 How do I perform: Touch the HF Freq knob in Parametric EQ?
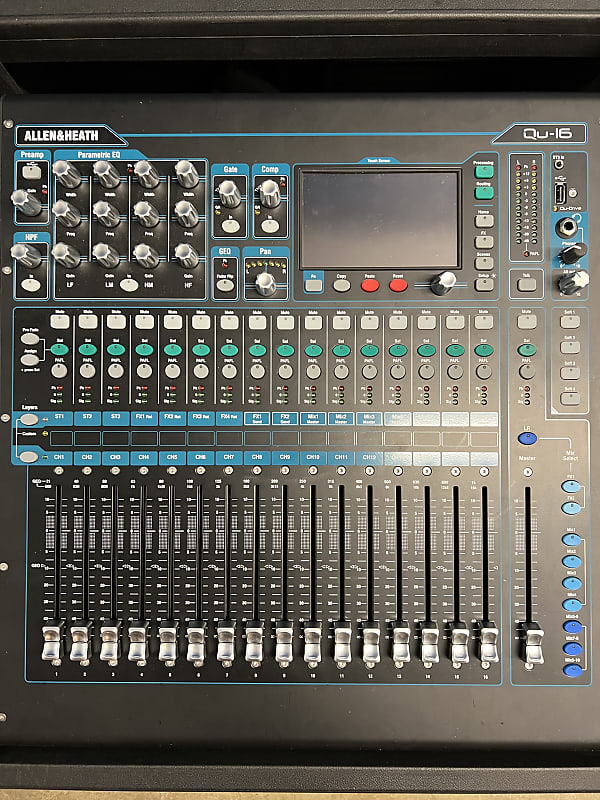pos(187,214)
